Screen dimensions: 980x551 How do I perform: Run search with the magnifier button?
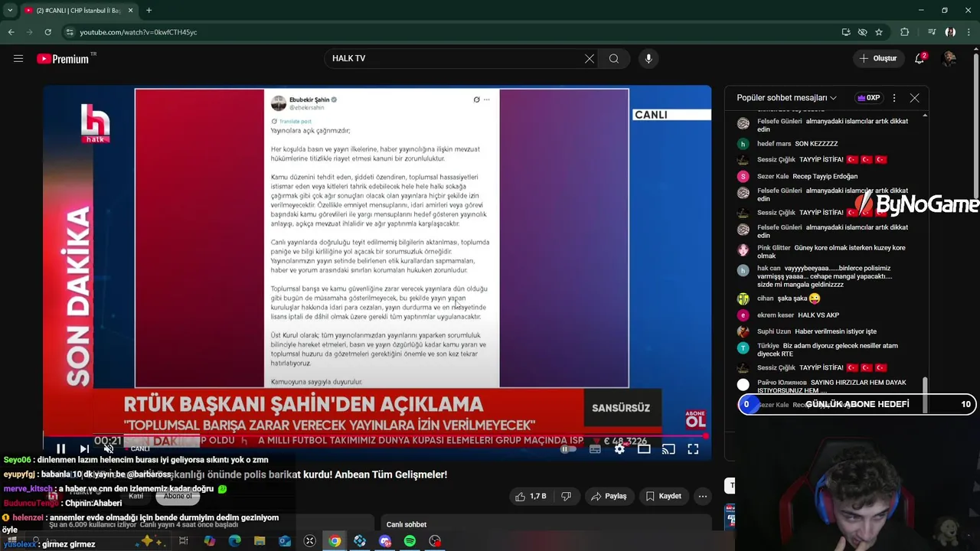click(x=614, y=58)
